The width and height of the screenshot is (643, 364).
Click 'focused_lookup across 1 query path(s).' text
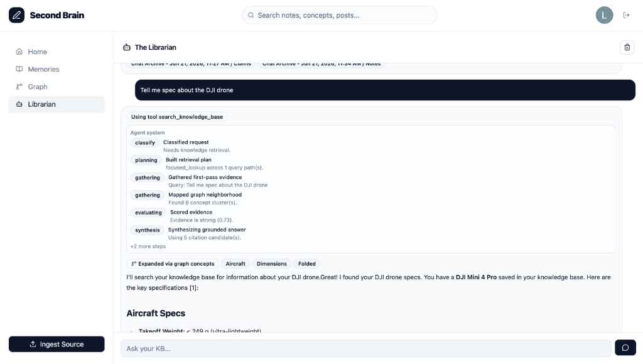pyautogui.click(x=215, y=168)
